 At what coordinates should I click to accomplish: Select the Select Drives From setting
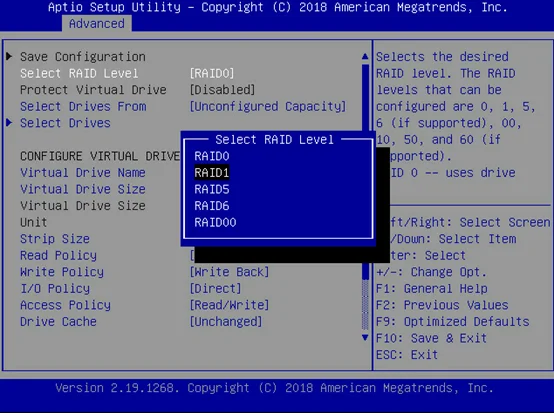coord(83,106)
